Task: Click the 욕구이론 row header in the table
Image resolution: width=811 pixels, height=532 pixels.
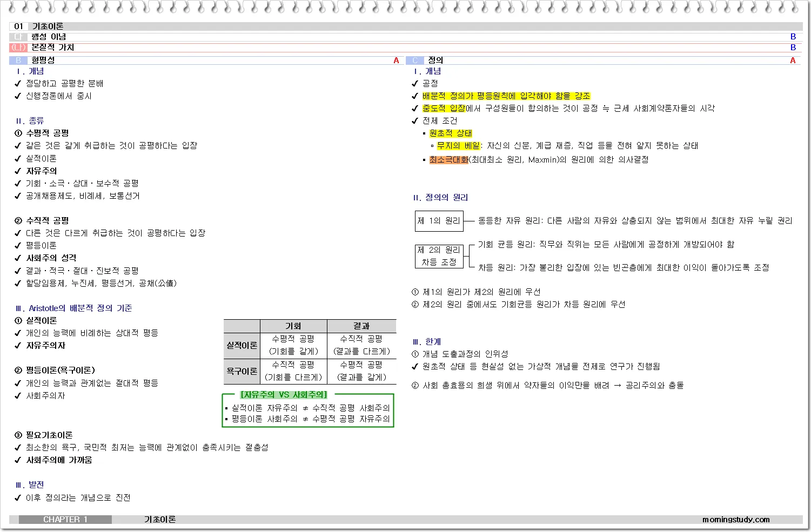Action: click(x=242, y=372)
